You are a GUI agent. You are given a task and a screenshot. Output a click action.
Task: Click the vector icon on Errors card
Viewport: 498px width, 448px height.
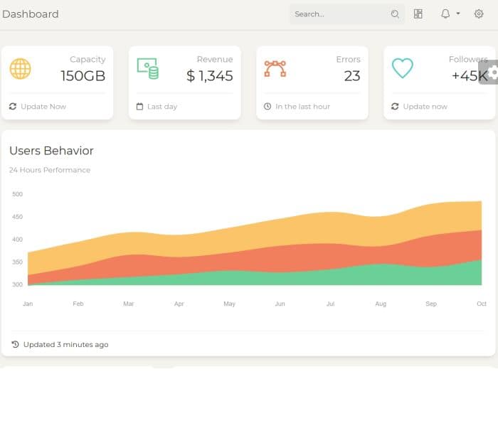275,68
